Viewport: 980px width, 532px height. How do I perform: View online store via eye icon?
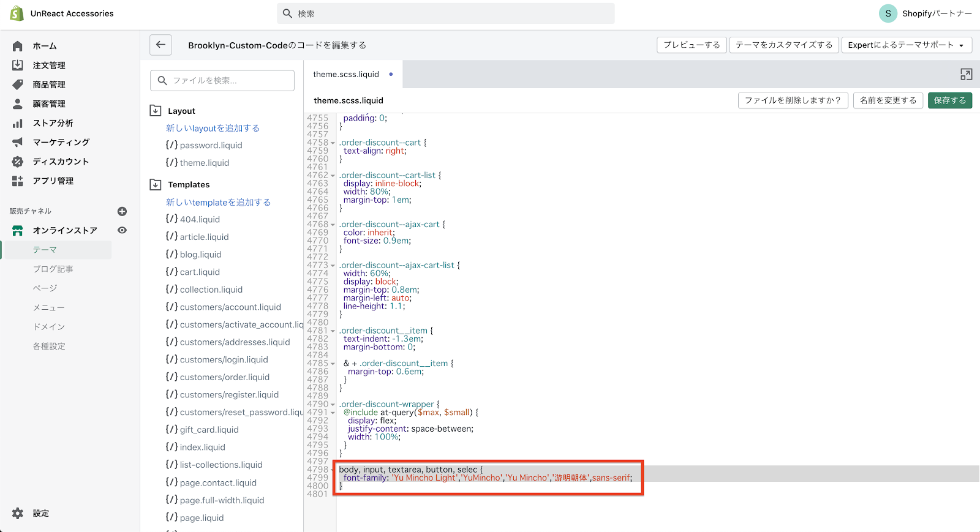pos(122,230)
